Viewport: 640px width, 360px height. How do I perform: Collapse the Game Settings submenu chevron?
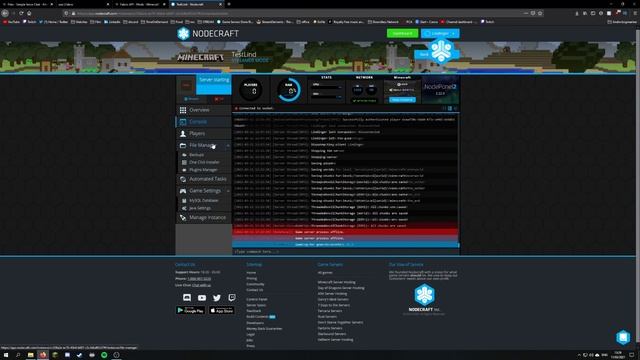228,191
